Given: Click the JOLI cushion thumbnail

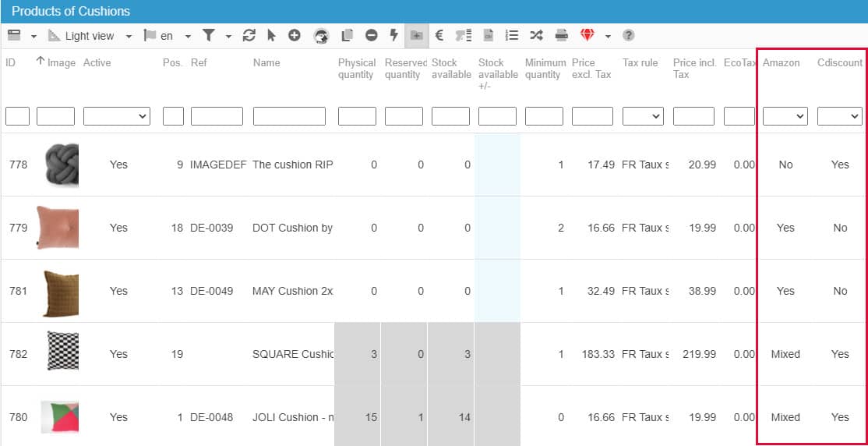Looking at the screenshot, I should click(x=60, y=416).
